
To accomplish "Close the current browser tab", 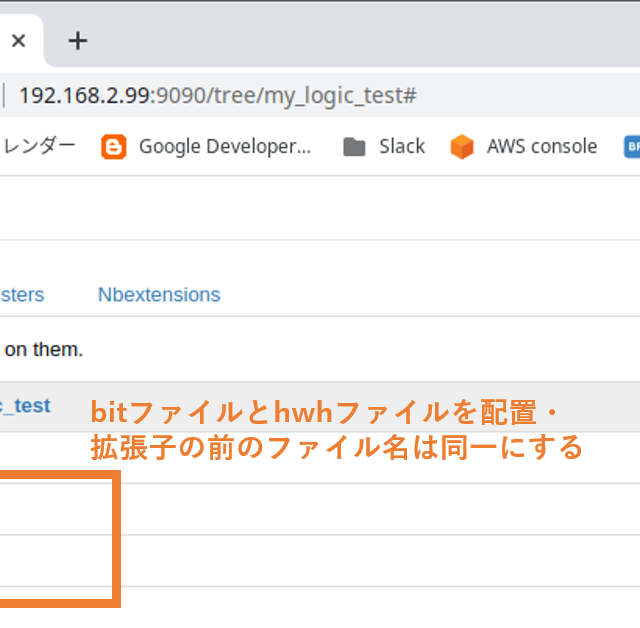I will pyautogui.click(x=18, y=41).
